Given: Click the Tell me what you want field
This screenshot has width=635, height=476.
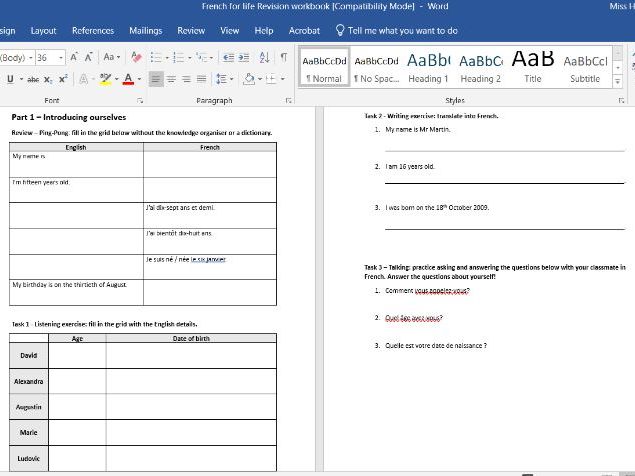Looking at the screenshot, I should [x=403, y=31].
